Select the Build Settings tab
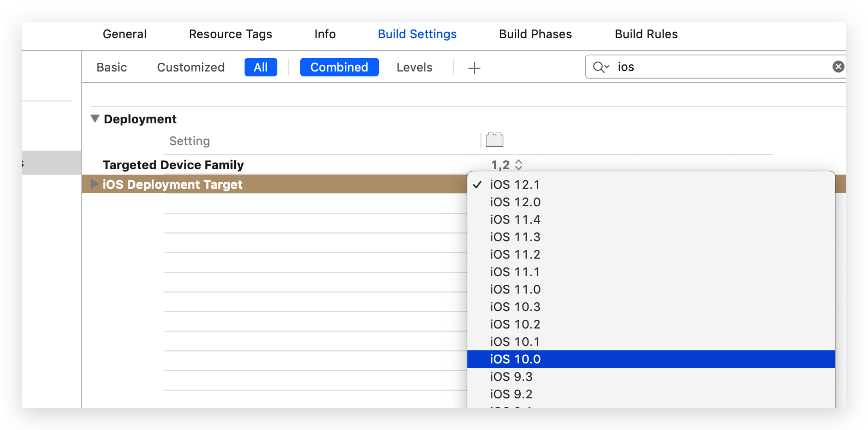Viewport: 868px width, 430px height. pyautogui.click(x=417, y=34)
